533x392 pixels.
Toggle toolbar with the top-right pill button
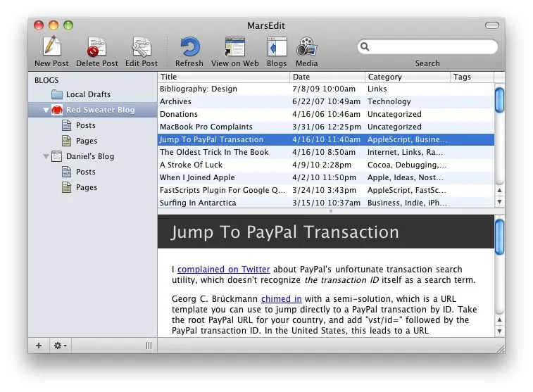pos(491,25)
